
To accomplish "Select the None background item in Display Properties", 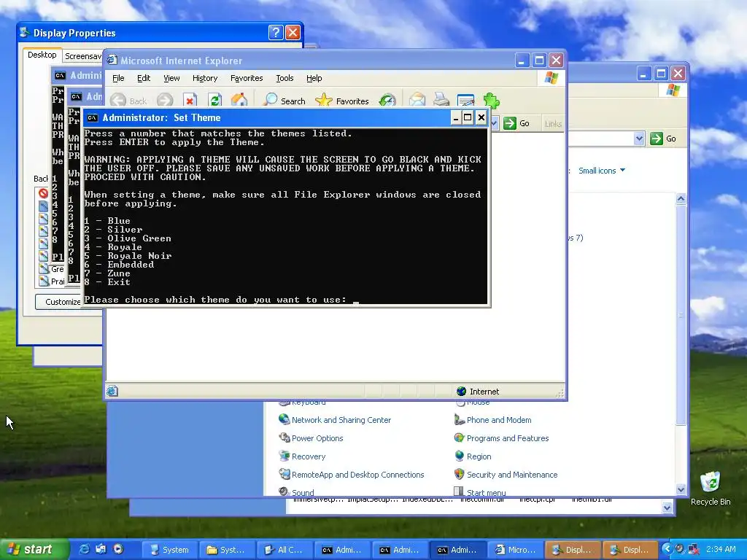I will 43,193.
